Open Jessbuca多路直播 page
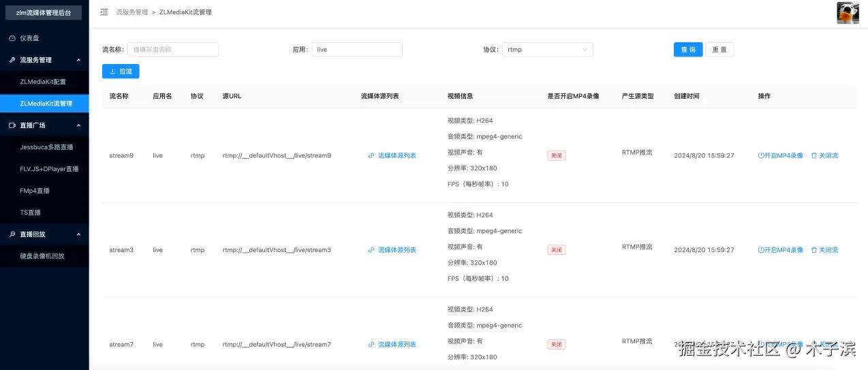 (44, 147)
